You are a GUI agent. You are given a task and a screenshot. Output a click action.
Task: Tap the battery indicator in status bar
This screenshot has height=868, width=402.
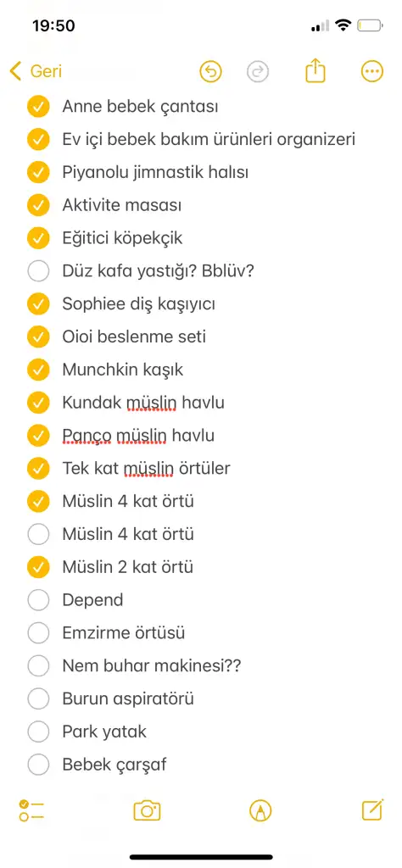(x=371, y=25)
